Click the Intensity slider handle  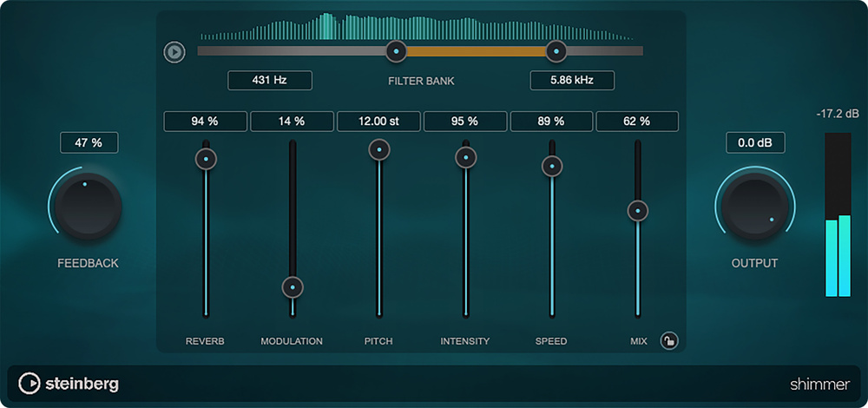pyautogui.click(x=465, y=157)
